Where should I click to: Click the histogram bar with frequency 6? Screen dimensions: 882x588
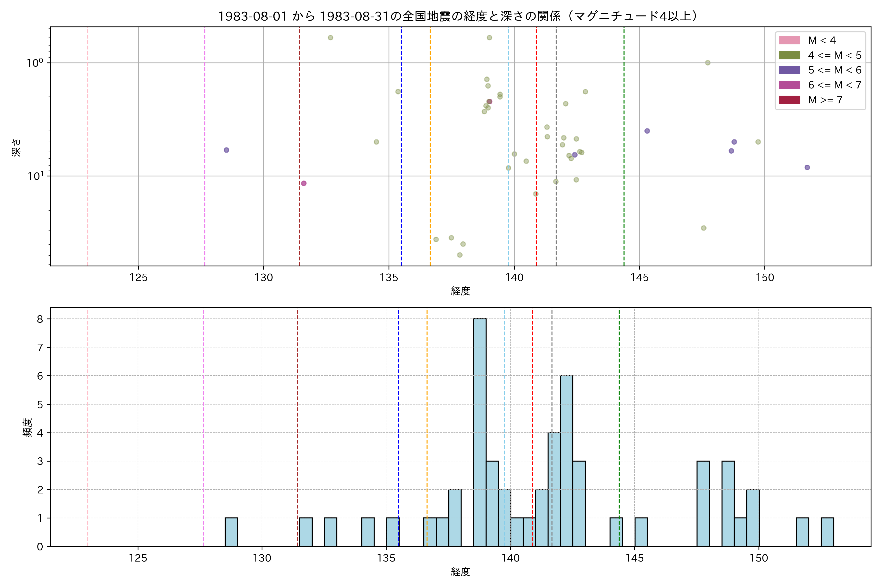(566, 461)
